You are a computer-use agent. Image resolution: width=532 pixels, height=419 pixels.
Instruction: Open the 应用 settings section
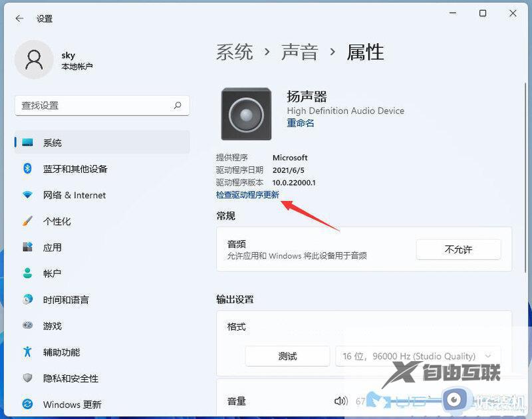[x=51, y=247]
